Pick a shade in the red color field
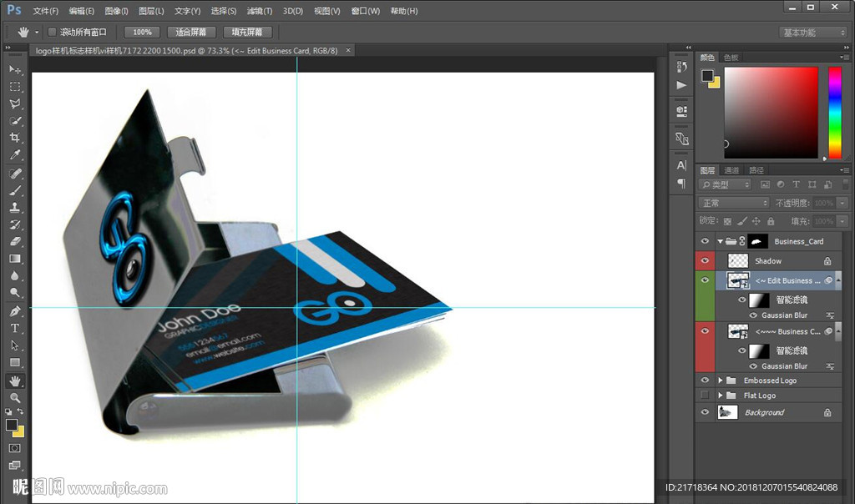Screen dimensions: 855x504 coord(771,113)
